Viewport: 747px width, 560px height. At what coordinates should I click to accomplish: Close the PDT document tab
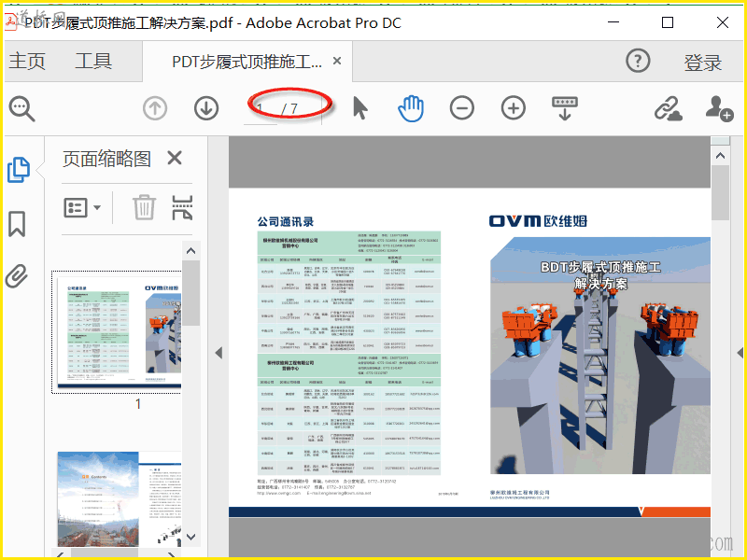click(x=337, y=61)
